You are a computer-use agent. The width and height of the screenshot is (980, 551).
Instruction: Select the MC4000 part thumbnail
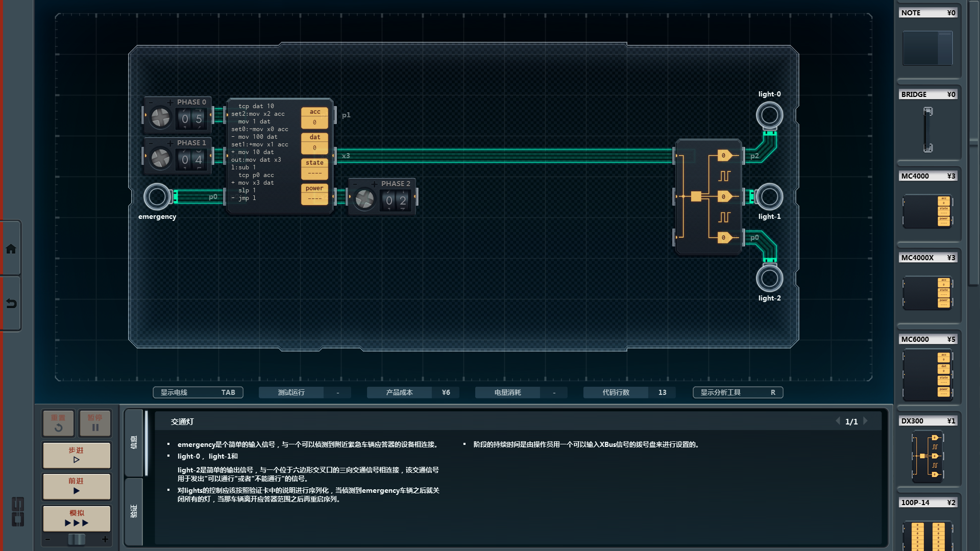click(927, 211)
